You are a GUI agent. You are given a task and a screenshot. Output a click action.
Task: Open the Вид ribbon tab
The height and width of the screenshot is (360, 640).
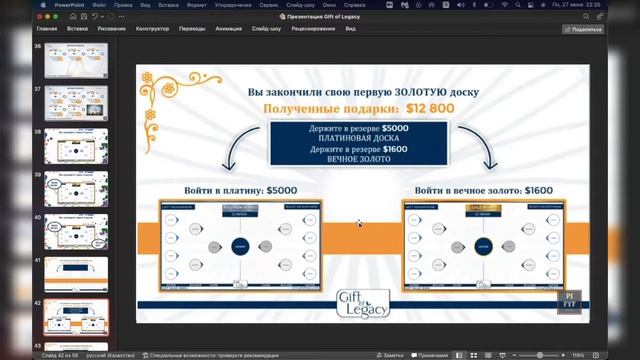click(351, 29)
